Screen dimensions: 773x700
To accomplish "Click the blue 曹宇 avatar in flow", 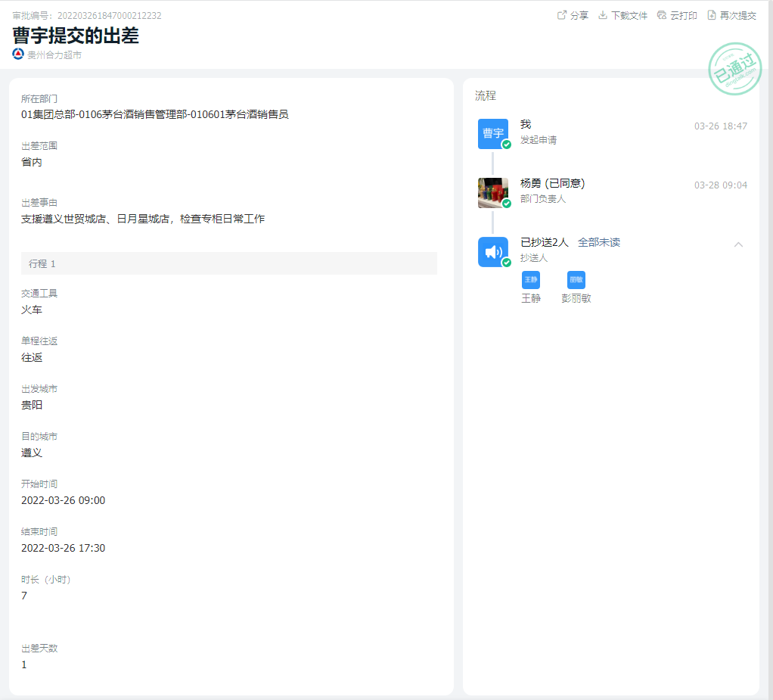I will [x=493, y=133].
